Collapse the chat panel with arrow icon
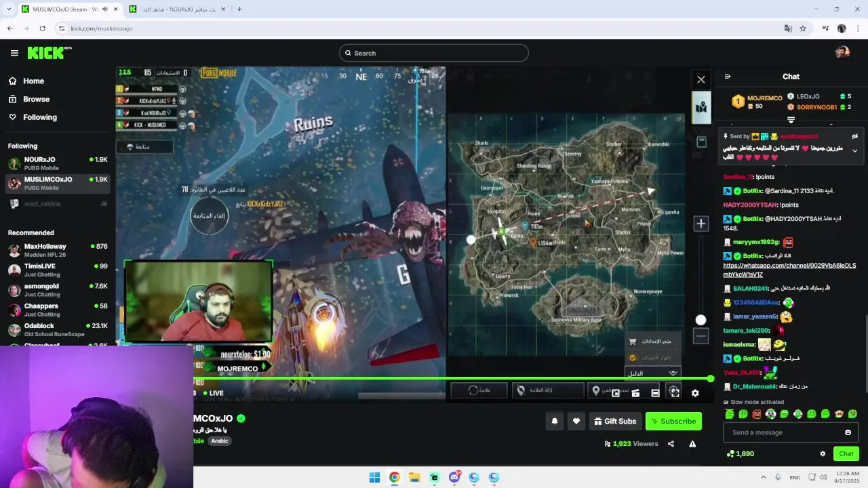This screenshot has width=868, height=488. pyautogui.click(x=728, y=77)
